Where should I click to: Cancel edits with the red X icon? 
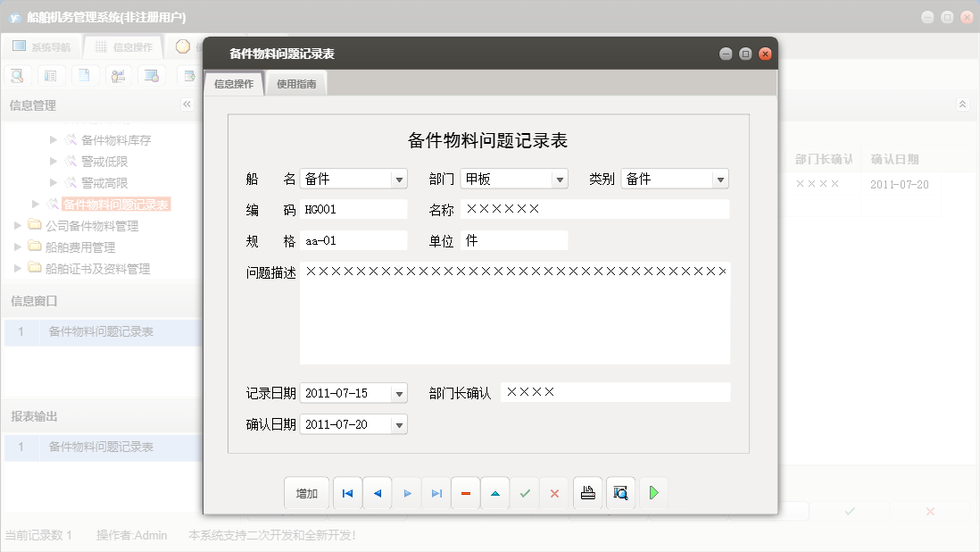(x=554, y=492)
